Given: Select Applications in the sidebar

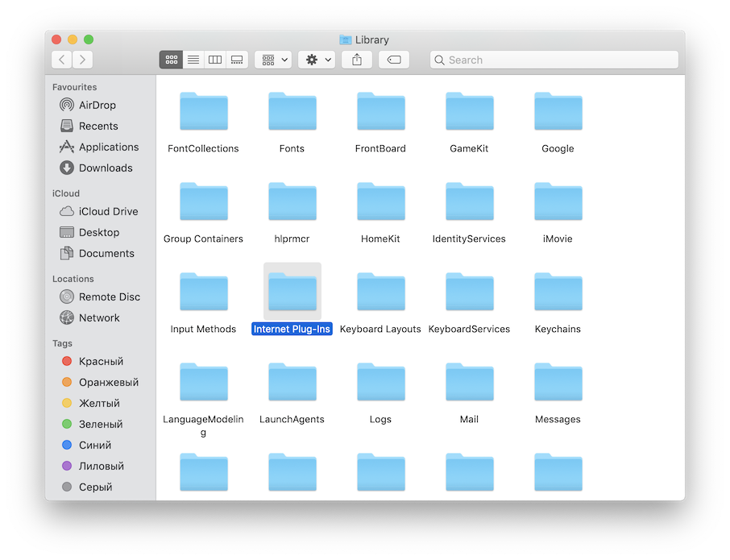Looking at the screenshot, I should (x=108, y=147).
